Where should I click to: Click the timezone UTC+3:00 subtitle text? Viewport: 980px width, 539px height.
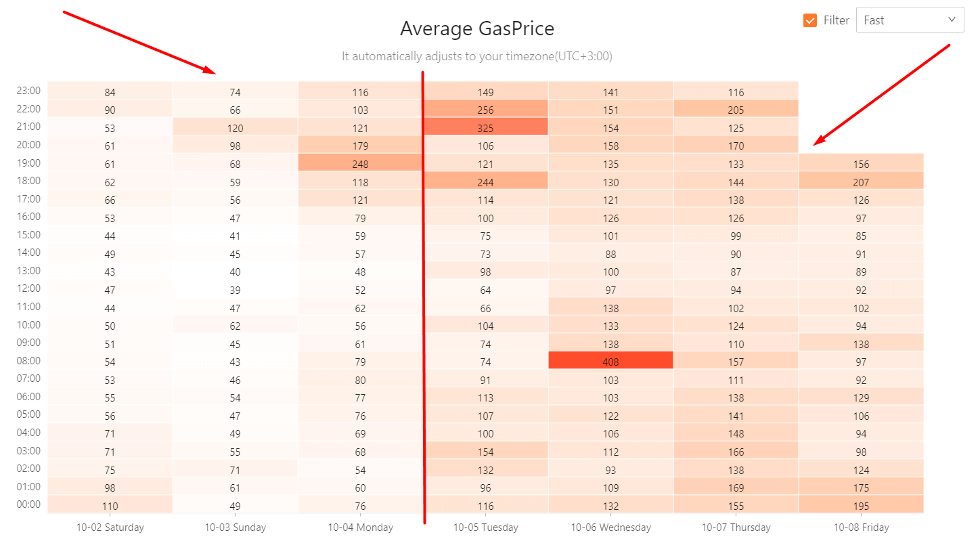[477, 56]
